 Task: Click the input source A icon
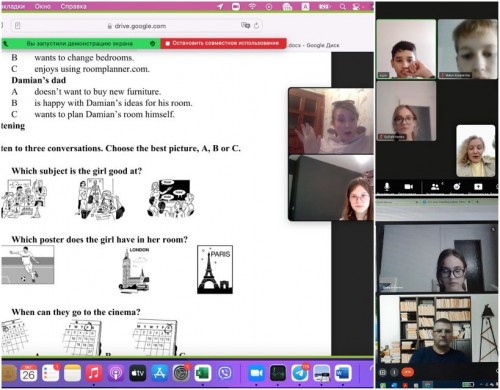tap(305, 6)
